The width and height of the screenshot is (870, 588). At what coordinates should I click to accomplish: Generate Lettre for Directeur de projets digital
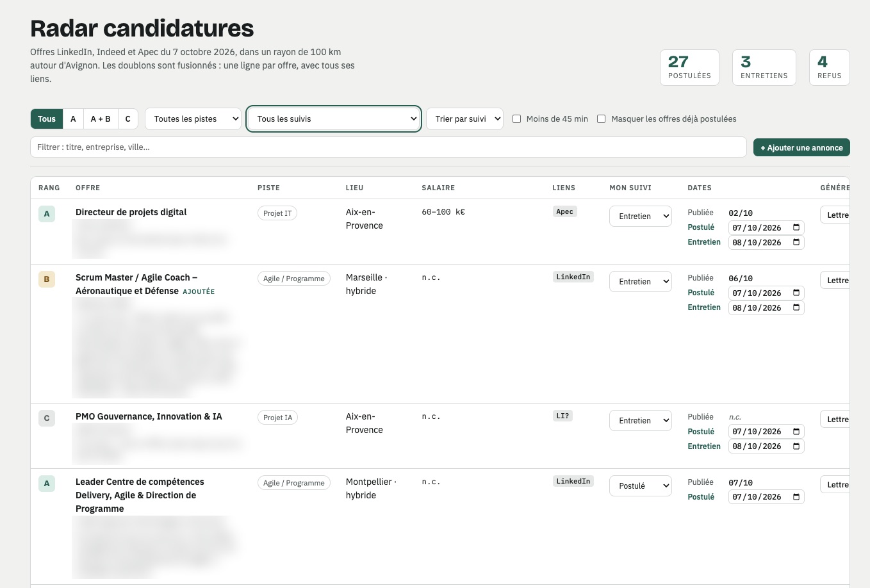[835, 215]
